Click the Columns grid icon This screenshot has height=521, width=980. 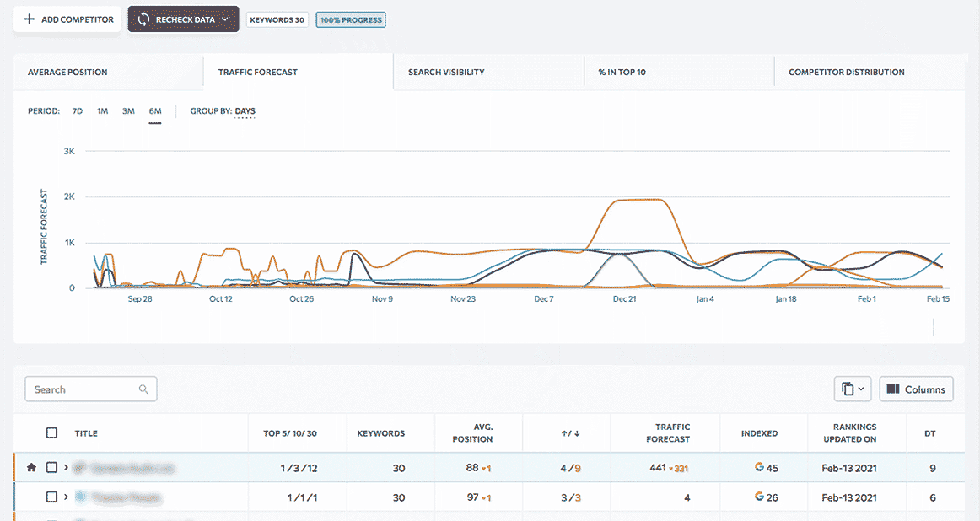click(893, 389)
